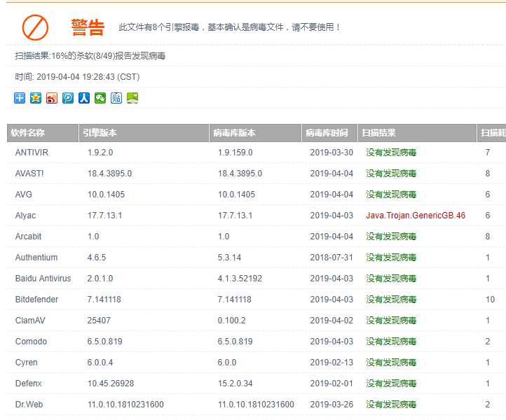Select Cyren software name cell
This screenshot has width=506, height=420.
26,363
